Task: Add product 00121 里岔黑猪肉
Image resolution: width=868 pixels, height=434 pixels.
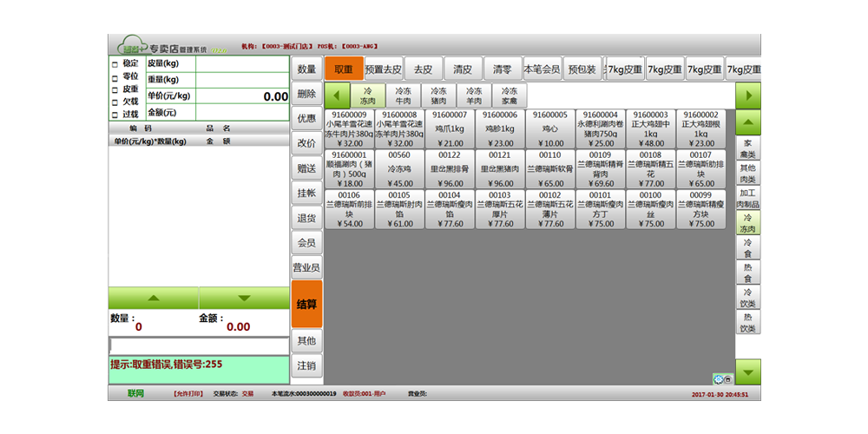Action: coord(500,169)
